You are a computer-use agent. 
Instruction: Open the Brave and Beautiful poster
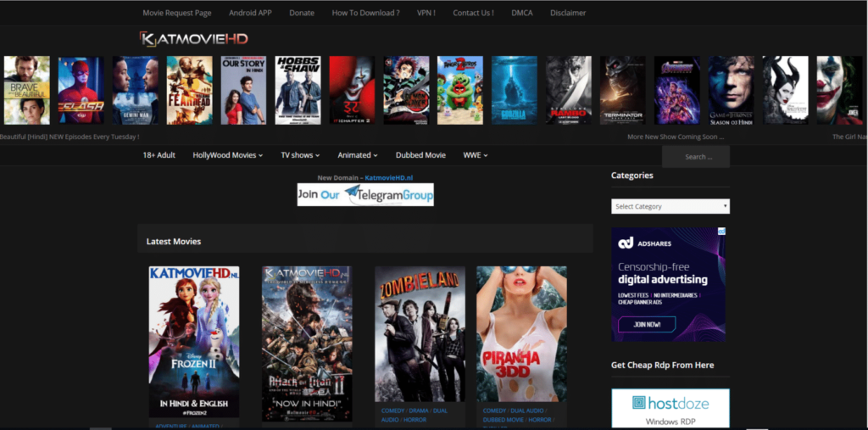[x=26, y=90]
